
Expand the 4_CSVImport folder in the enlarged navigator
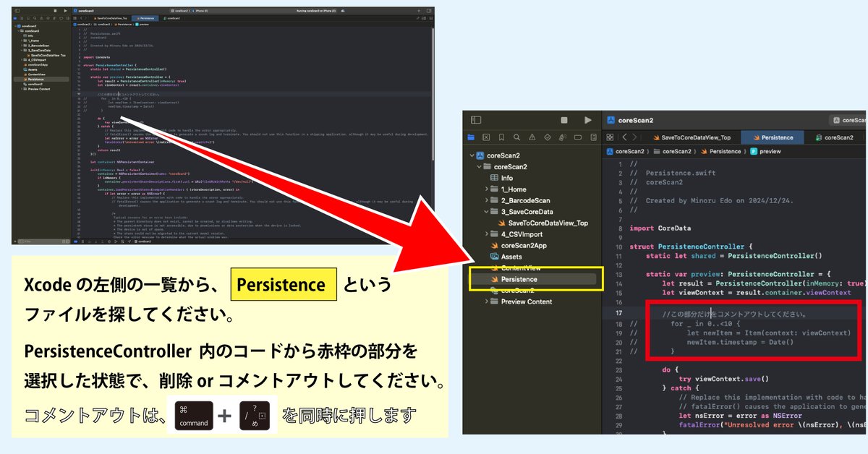click(x=487, y=234)
